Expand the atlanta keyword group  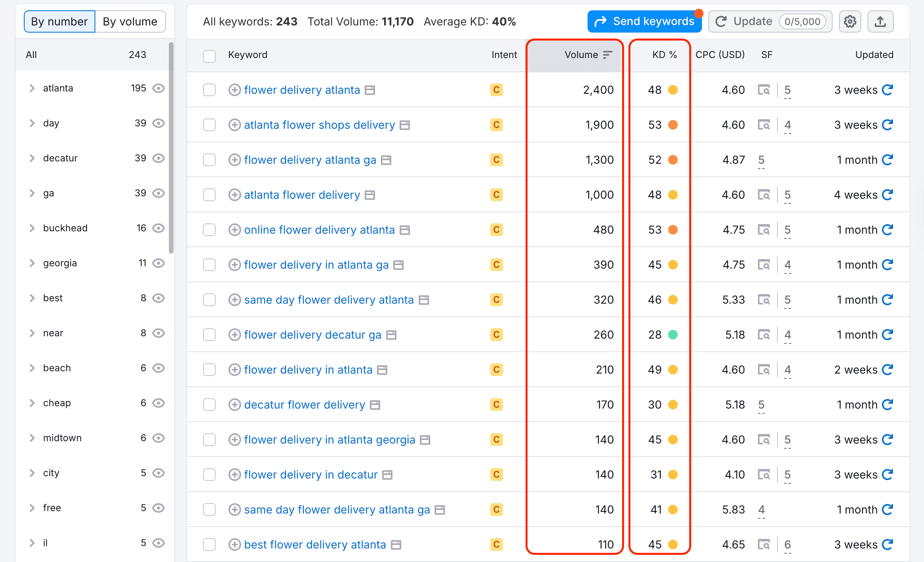[32, 88]
